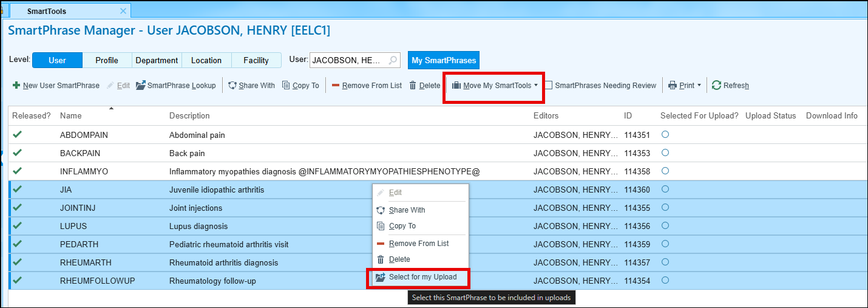Screen dimensions: 868x308
Task: Click the Copy To icon in context menu
Action: point(381,226)
